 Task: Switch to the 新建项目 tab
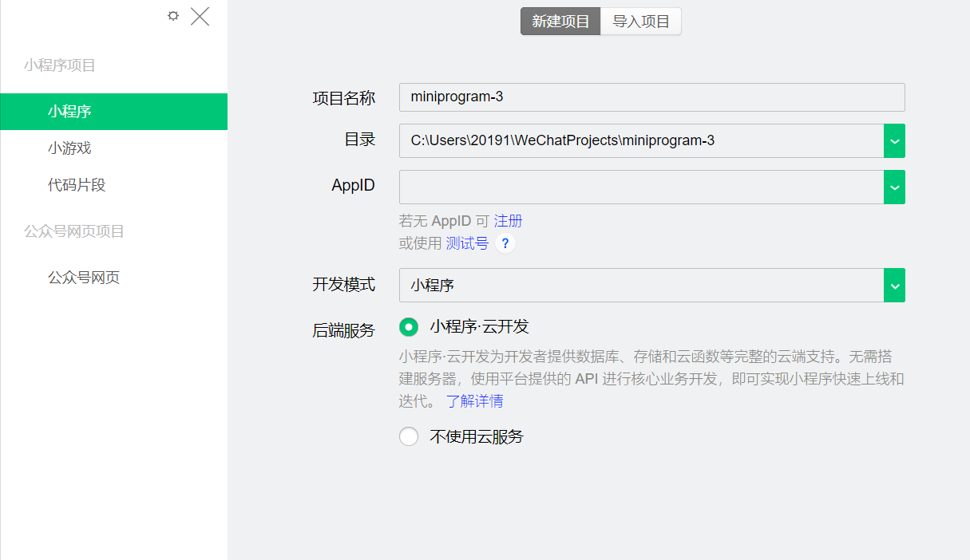[560, 22]
